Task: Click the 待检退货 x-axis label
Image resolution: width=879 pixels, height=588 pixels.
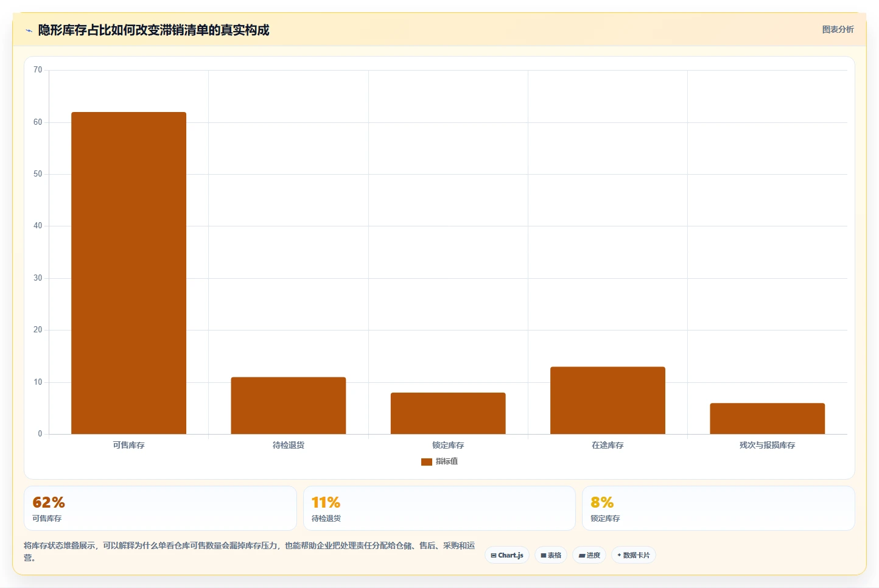Action: (288, 445)
